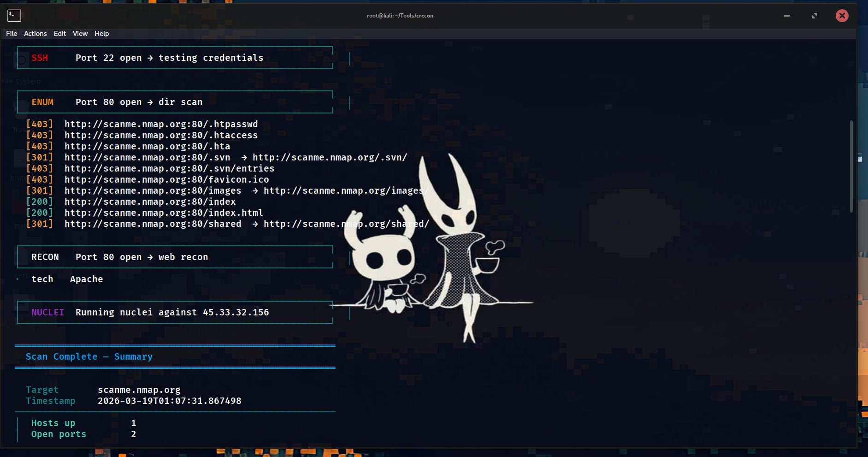Click the terminal icon in the title bar

(14, 15)
